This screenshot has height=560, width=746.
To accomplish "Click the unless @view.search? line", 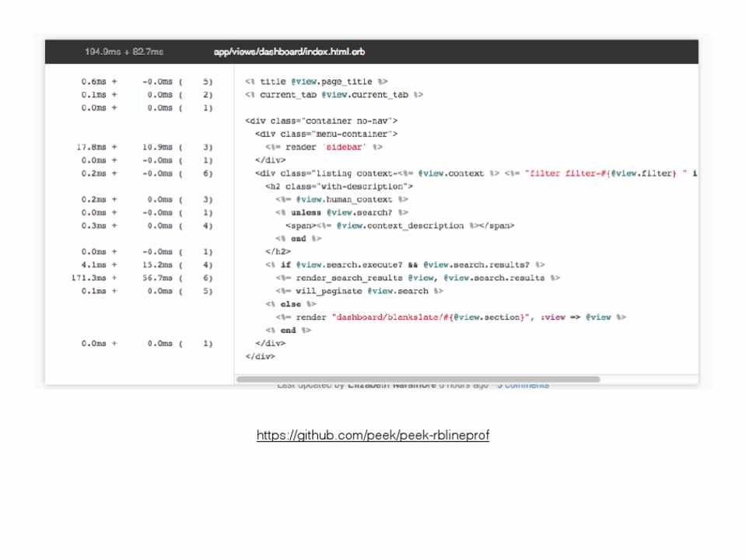I will point(341,212).
